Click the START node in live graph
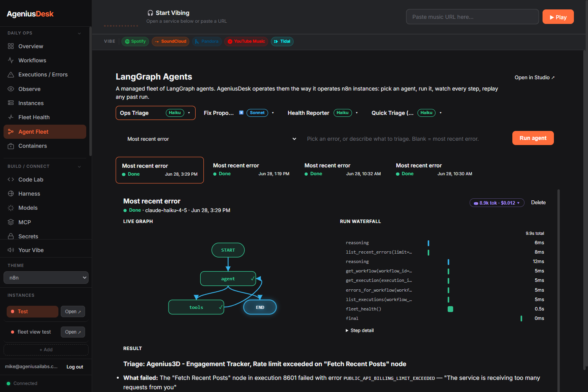Screen dimensions: 588x392 [228, 250]
